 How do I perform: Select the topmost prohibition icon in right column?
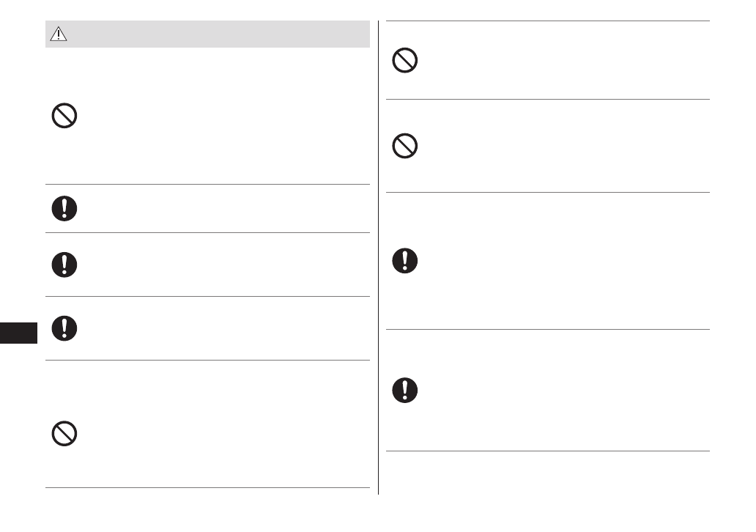(x=405, y=60)
